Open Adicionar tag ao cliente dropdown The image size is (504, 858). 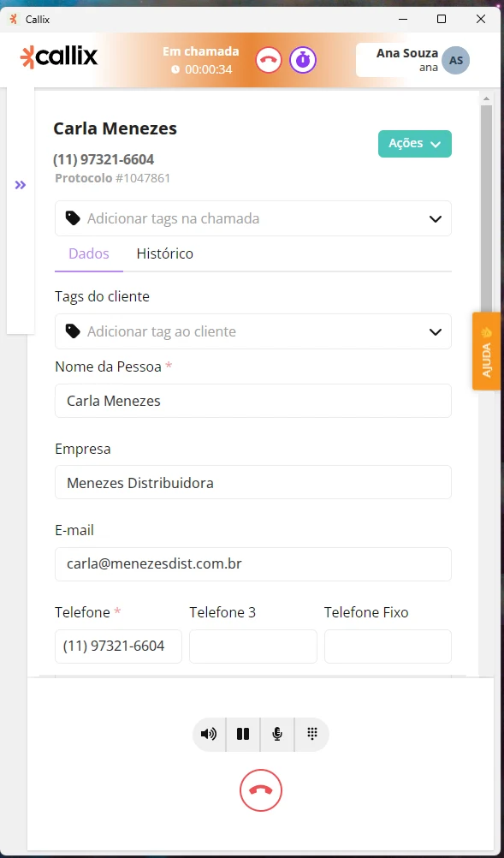(253, 331)
